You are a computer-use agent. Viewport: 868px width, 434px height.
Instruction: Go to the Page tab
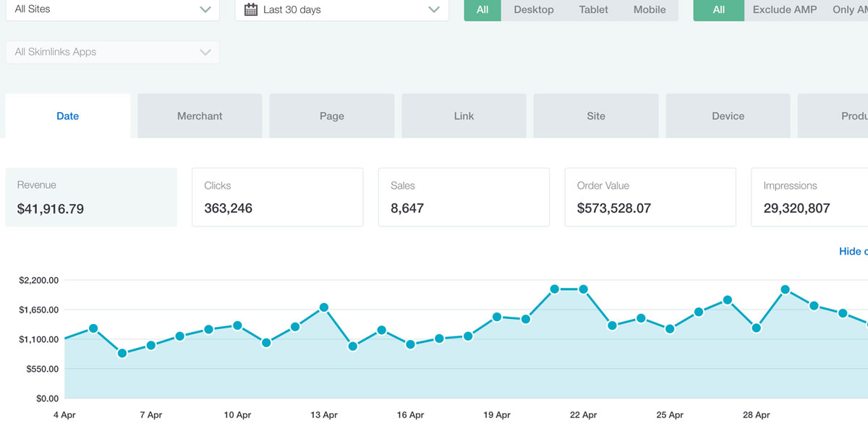click(x=332, y=116)
